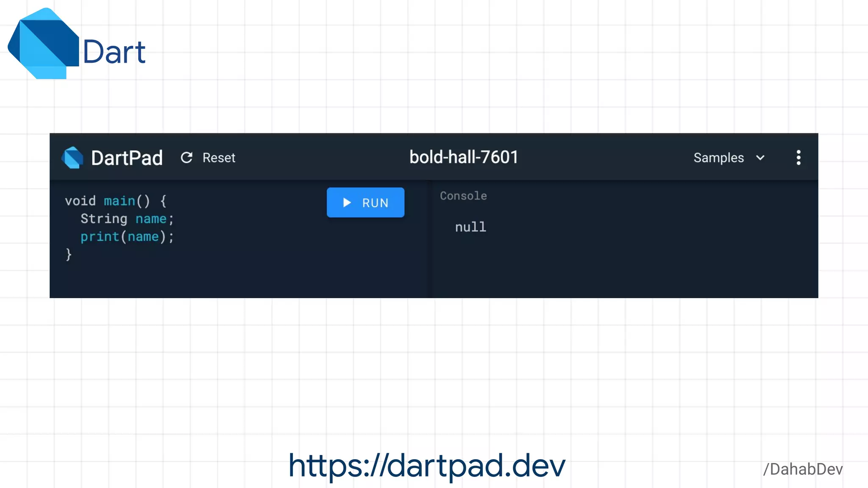Viewport: 868px width, 488px height.
Task: Open the Samples menu
Action: [729, 158]
